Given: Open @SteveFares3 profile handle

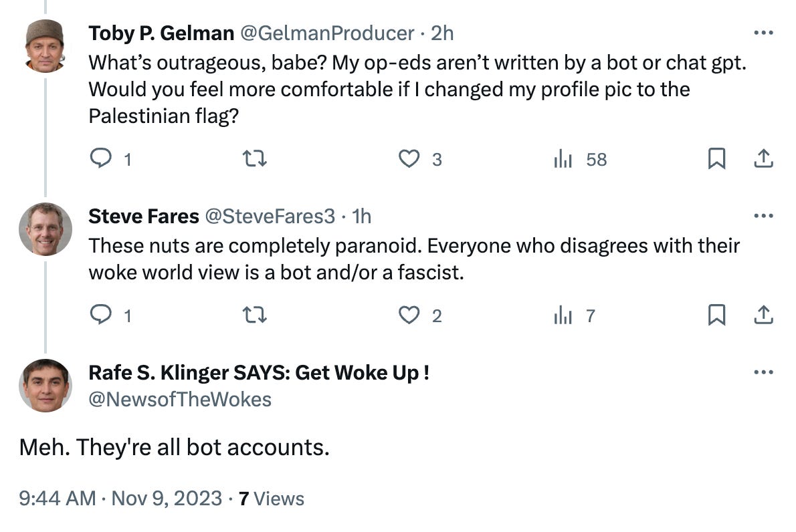Looking at the screenshot, I should (x=270, y=217).
